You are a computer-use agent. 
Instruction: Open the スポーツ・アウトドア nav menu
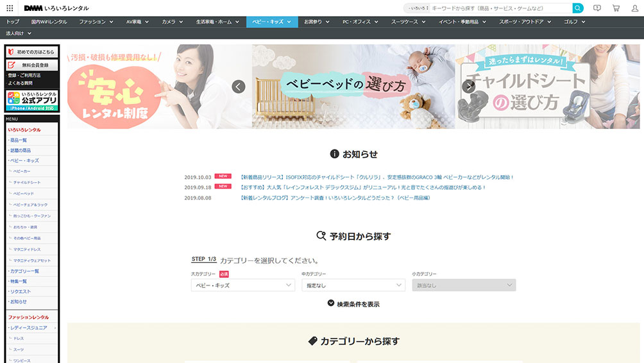click(x=525, y=22)
